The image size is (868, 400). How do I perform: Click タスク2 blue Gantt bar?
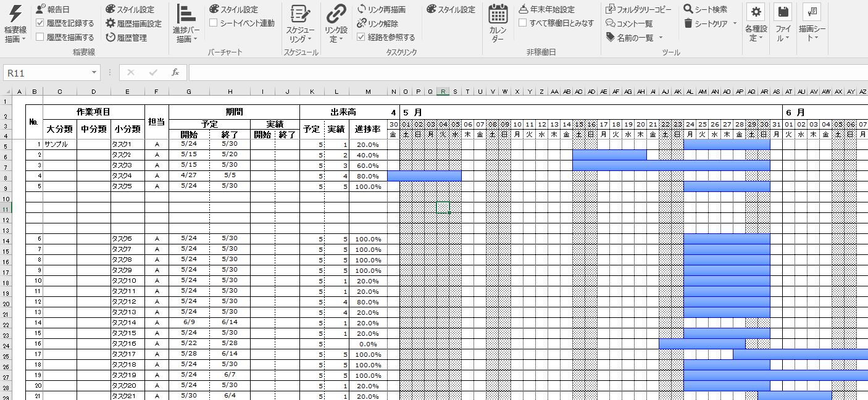pos(609,155)
